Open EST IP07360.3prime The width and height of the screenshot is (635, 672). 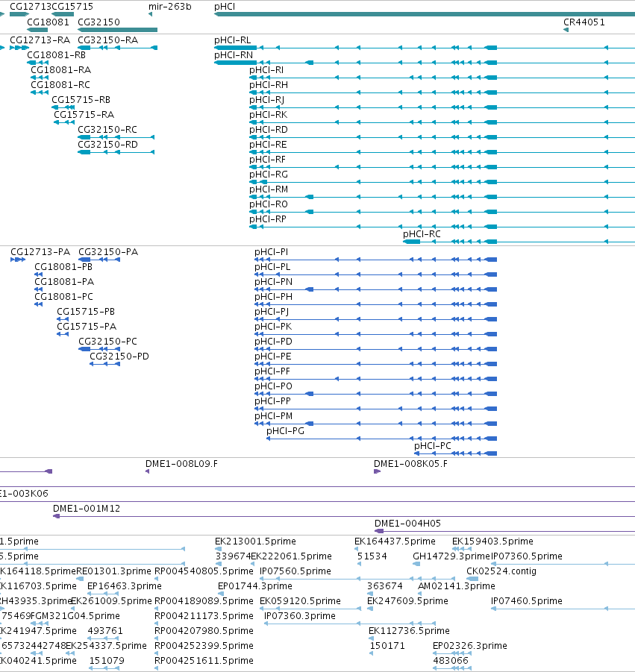click(300, 616)
